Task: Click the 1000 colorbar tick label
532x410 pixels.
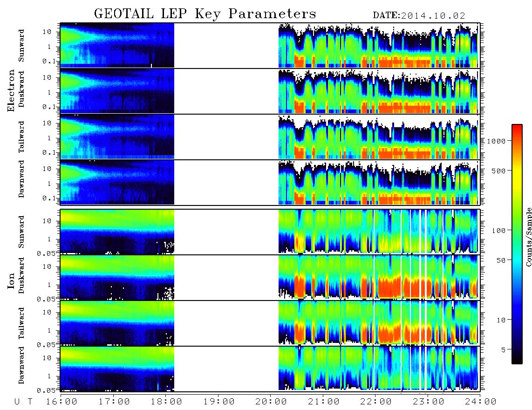Action: pos(496,141)
